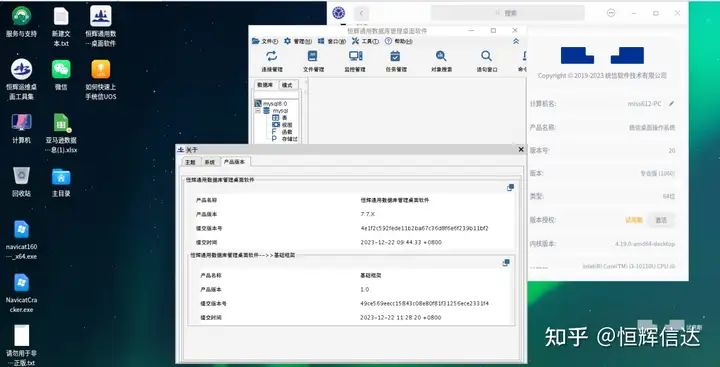Select the 视图 node in tree

[282, 124]
